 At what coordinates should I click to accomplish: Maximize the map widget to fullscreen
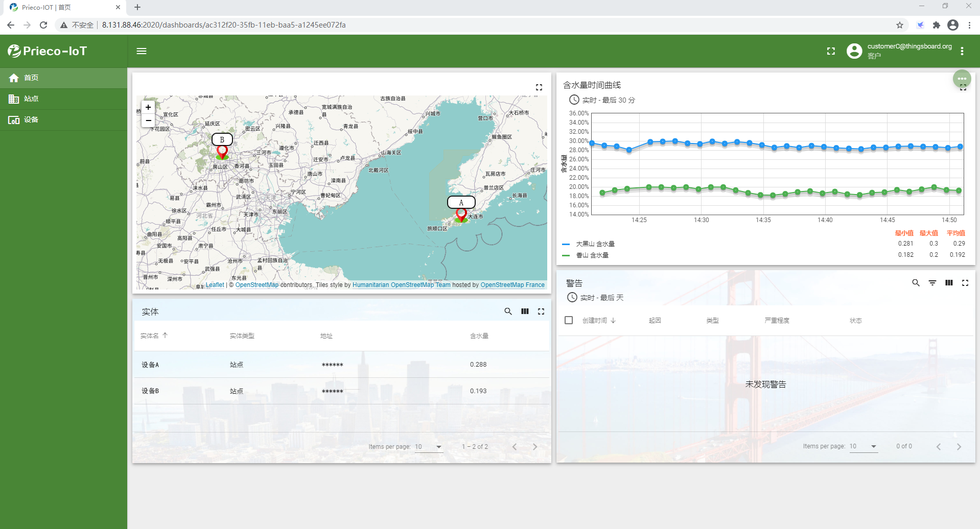click(539, 87)
